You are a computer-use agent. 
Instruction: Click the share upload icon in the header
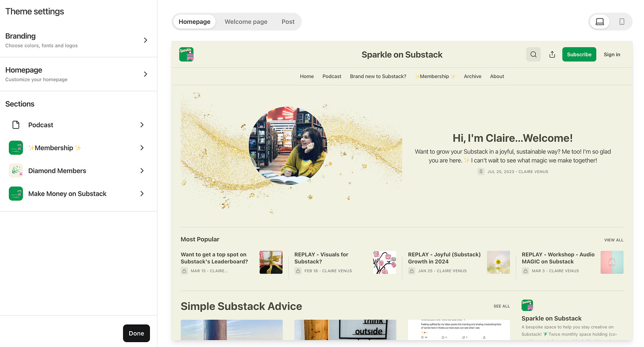pos(552,54)
